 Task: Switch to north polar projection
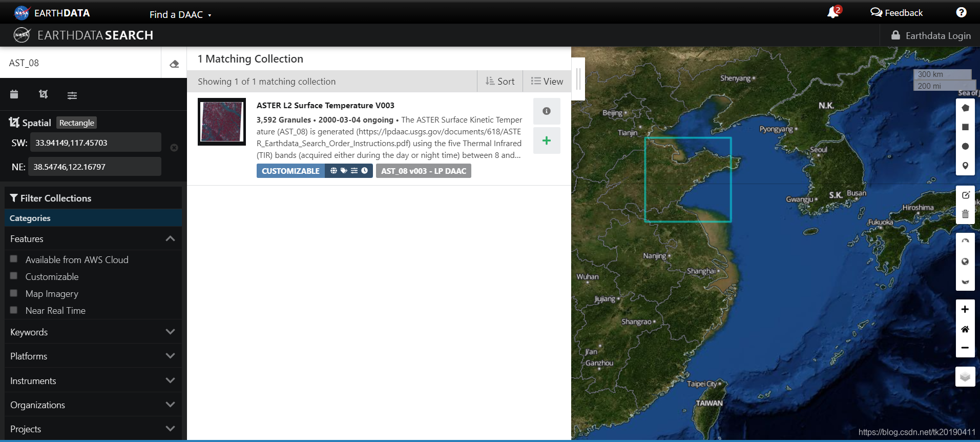965,242
